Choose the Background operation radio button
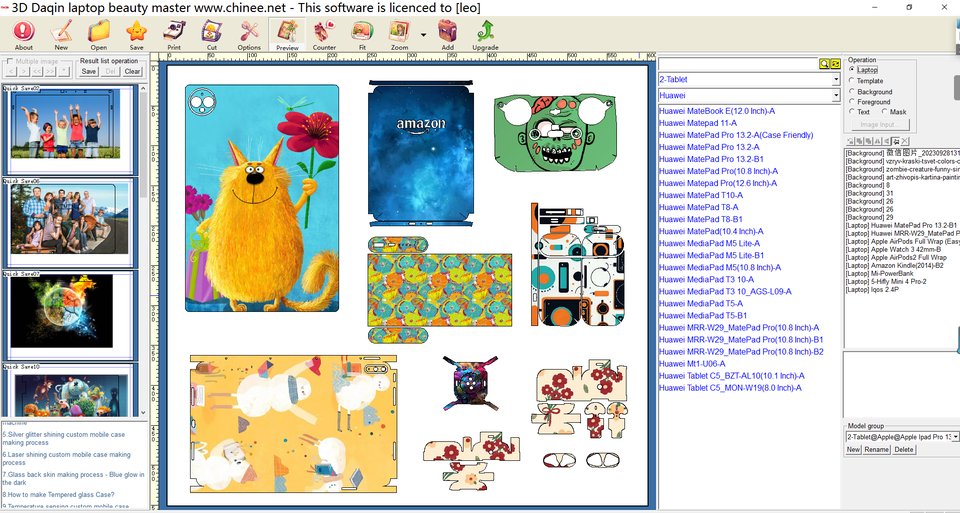Screen dimensions: 960x513 852,92
